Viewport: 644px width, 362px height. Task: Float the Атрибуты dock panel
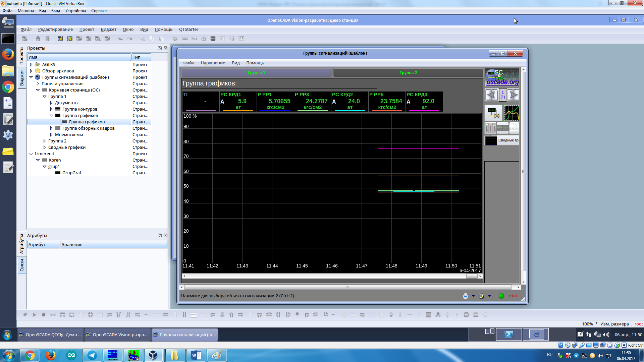click(x=160, y=236)
